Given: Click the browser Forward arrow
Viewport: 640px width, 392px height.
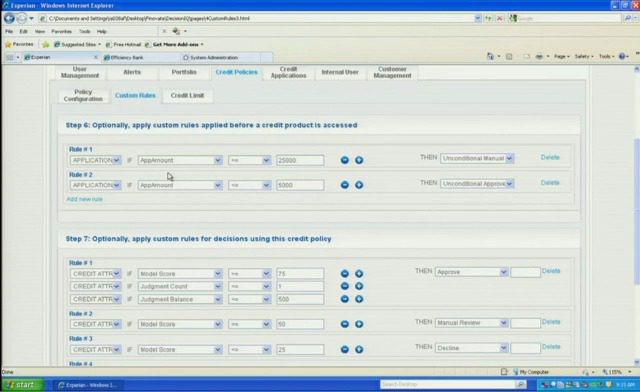Looking at the screenshot, I should (21, 18).
